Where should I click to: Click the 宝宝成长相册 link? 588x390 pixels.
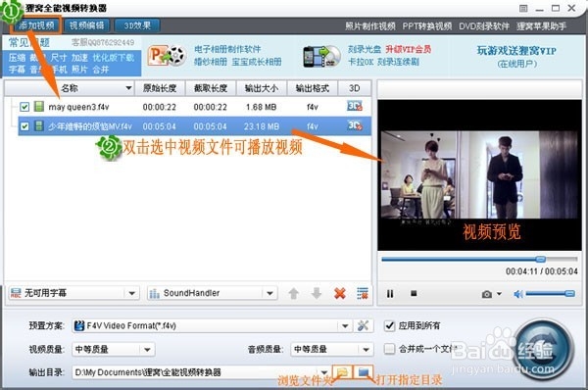pos(257,62)
